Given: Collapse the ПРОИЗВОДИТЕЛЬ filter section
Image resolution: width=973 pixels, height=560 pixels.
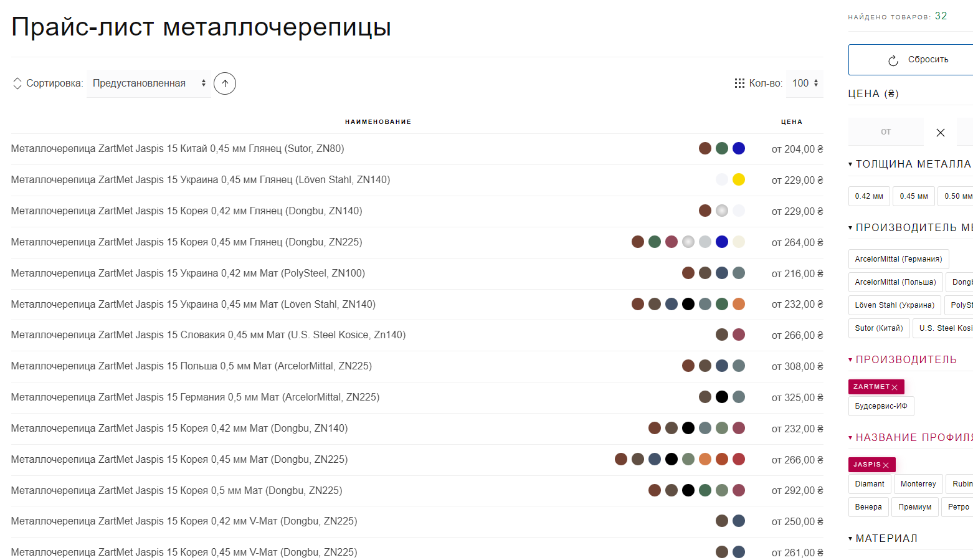Looking at the screenshot, I should click(x=902, y=359).
